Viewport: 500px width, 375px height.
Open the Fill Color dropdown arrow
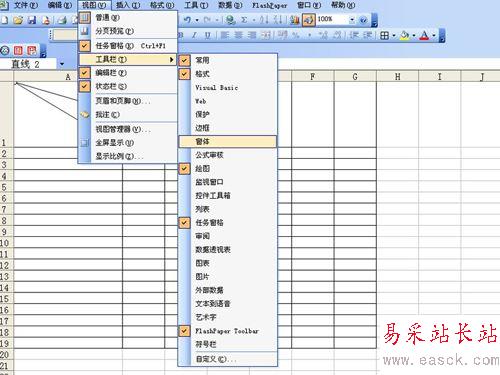[x=414, y=35]
